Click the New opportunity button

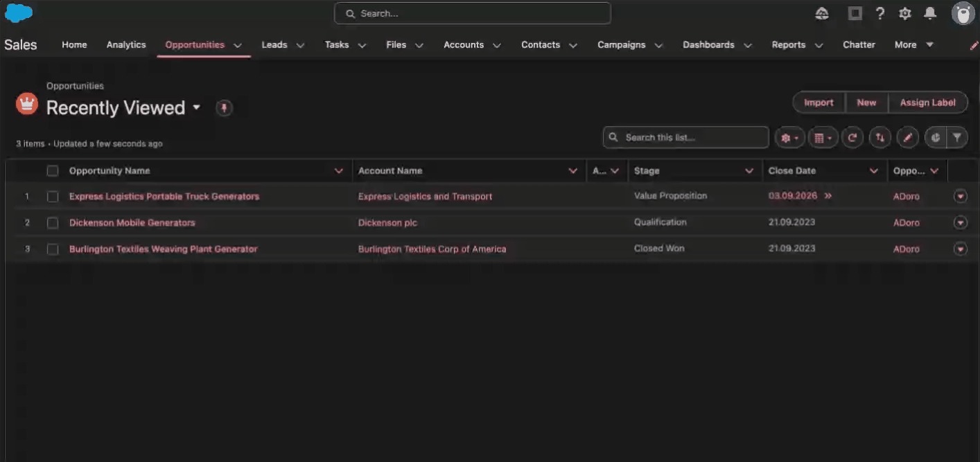pyautogui.click(x=866, y=103)
